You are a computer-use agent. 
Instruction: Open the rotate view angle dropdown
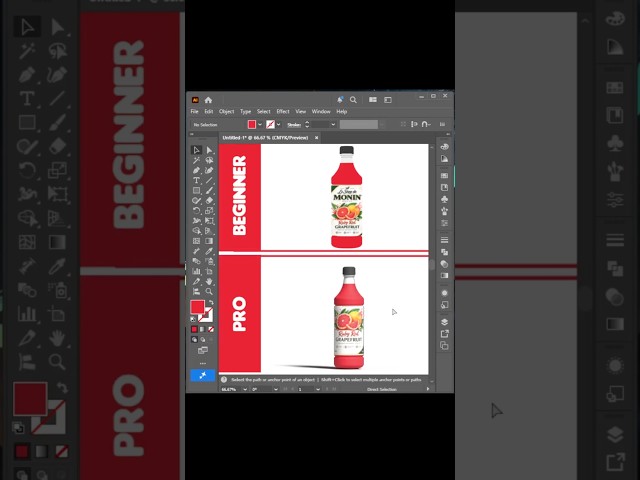point(276,389)
